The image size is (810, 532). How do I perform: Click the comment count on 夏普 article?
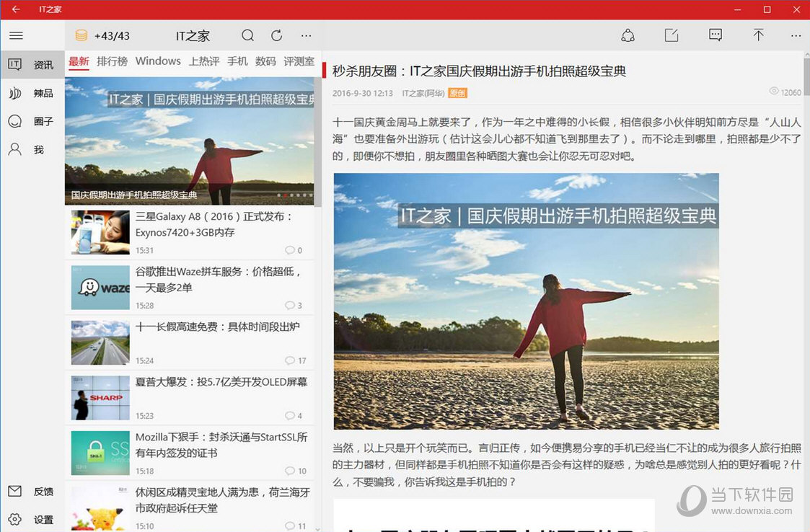click(294, 416)
